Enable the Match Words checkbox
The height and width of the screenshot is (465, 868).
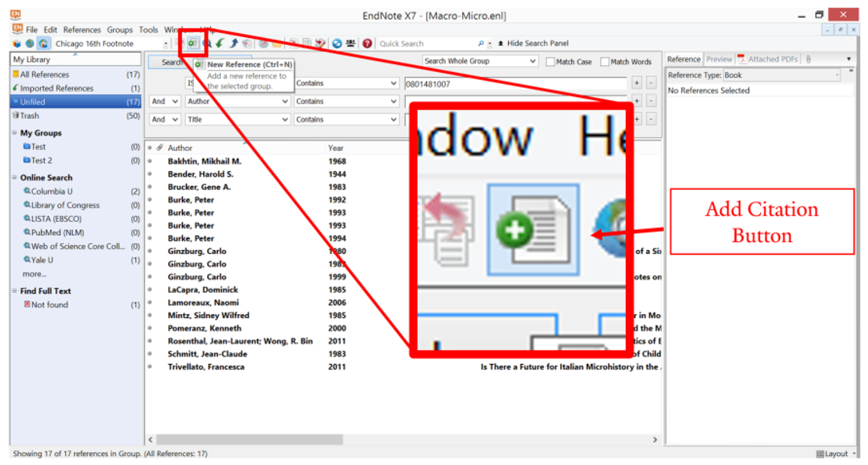pos(604,61)
